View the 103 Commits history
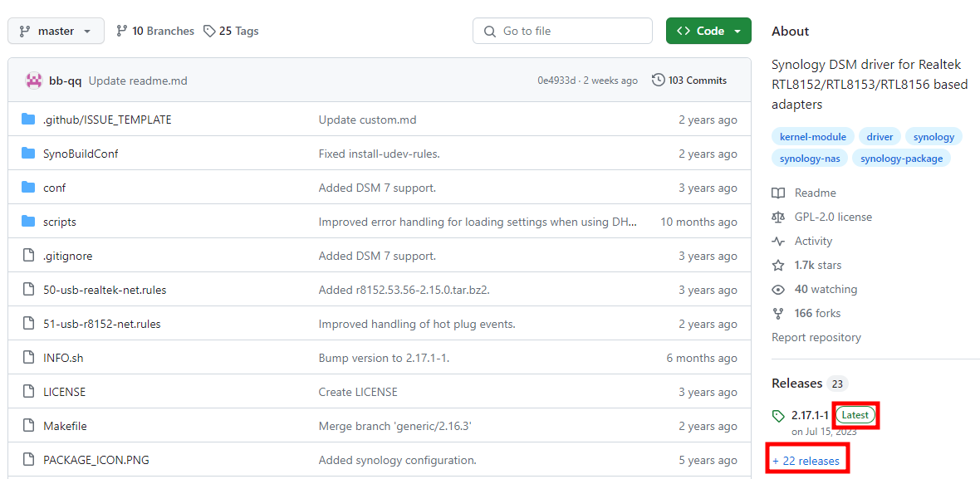 coord(689,80)
